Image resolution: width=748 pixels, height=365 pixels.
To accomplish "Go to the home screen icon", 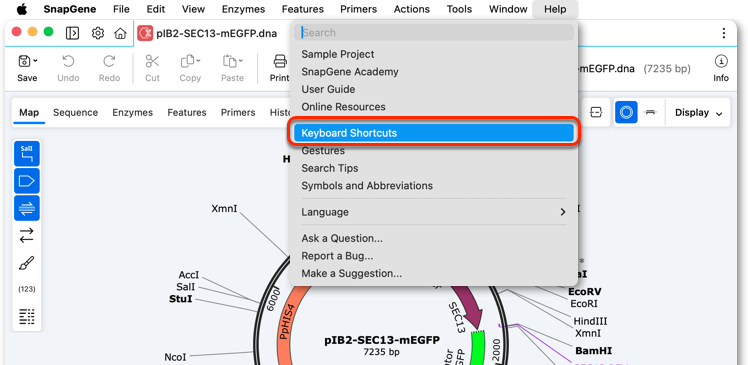I will (x=120, y=33).
